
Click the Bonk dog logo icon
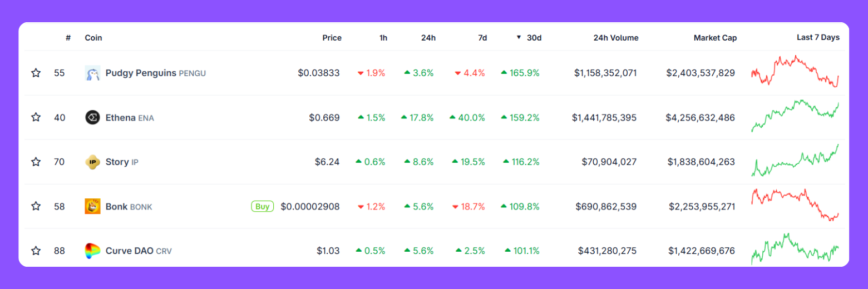point(92,206)
